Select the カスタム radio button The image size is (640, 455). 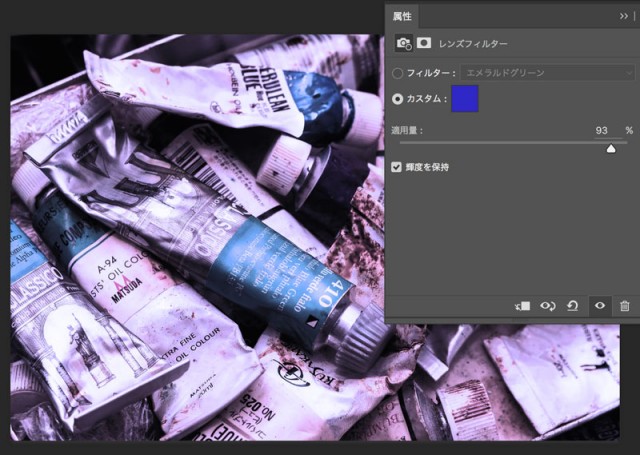click(x=398, y=99)
